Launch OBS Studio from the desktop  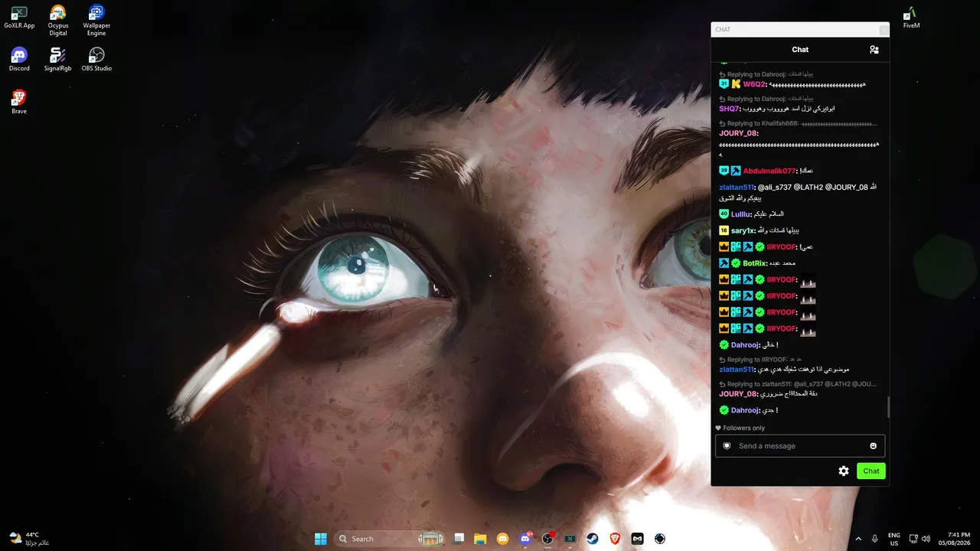point(96,60)
